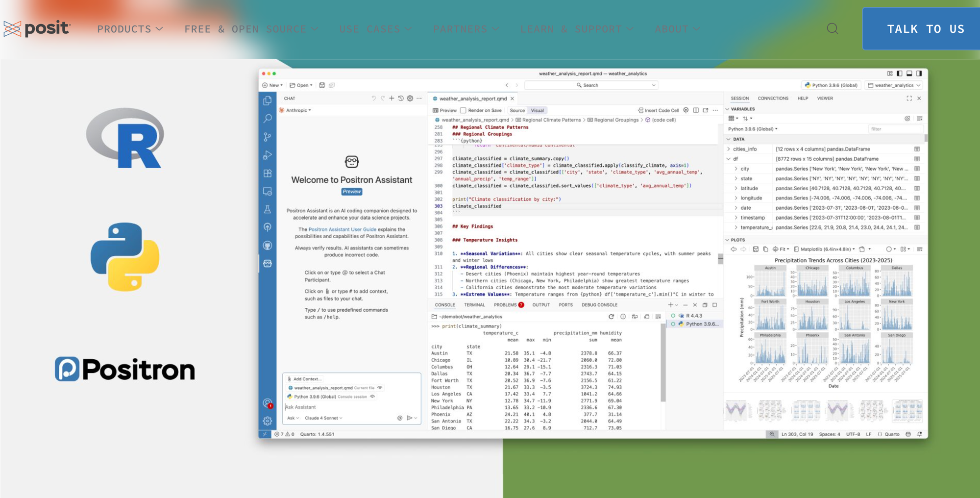Restart the console with the restart icon
This screenshot has height=498, width=980.
click(611, 317)
